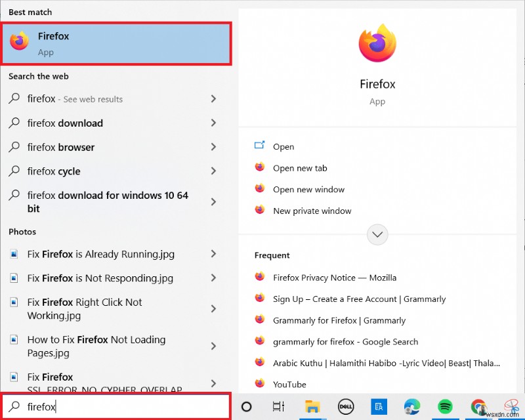Expand more options for 'firefox download' suggestion
The image size is (525, 420).
click(213, 123)
